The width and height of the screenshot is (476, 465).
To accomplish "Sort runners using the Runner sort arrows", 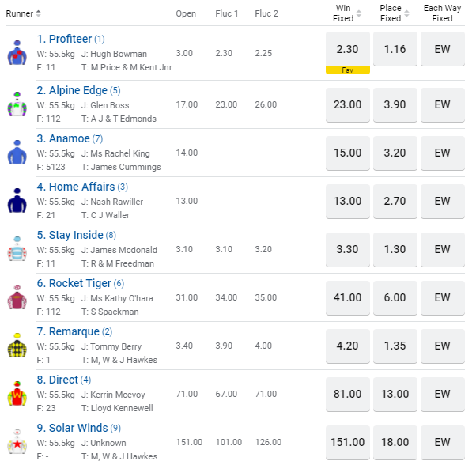I will (38, 13).
